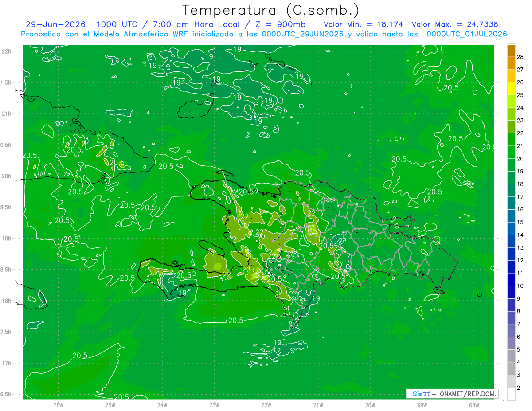Image resolution: width=532 pixels, height=411 pixels.
Task: Click the "20.5" contour label near 17N 76W
Action: click(x=80, y=356)
